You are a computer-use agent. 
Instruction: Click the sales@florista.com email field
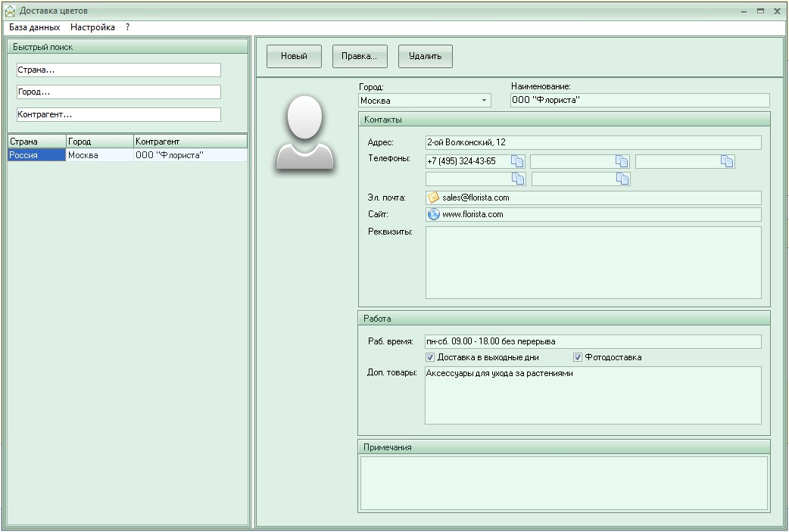(x=593, y=198)
